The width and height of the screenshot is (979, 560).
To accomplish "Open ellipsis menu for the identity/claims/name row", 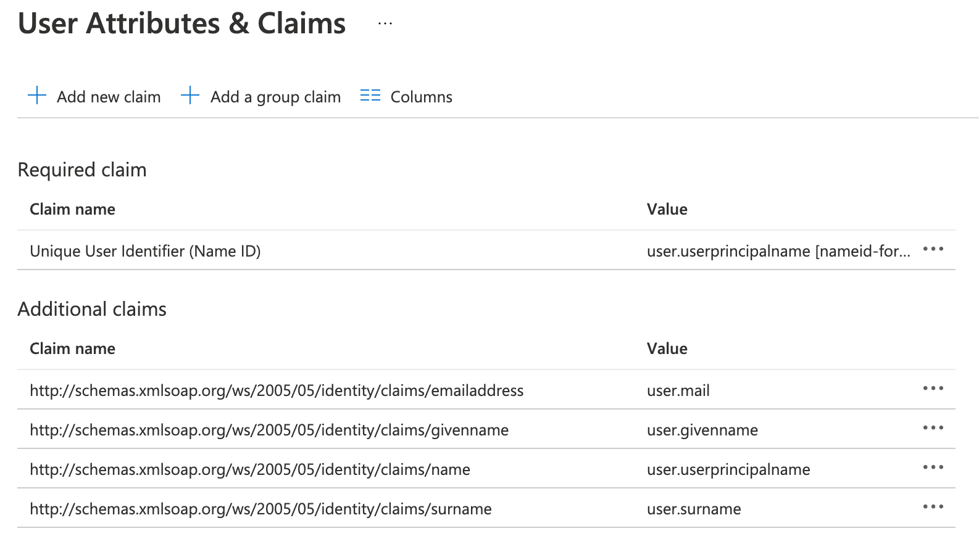I will pyautogui.click(x=933, y=467).
